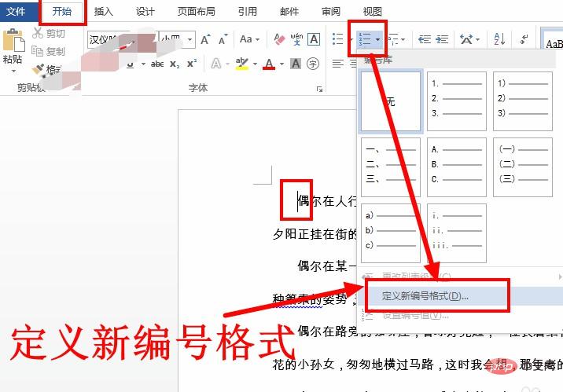Apply superscript formatting with x² icon

point(190,64)
